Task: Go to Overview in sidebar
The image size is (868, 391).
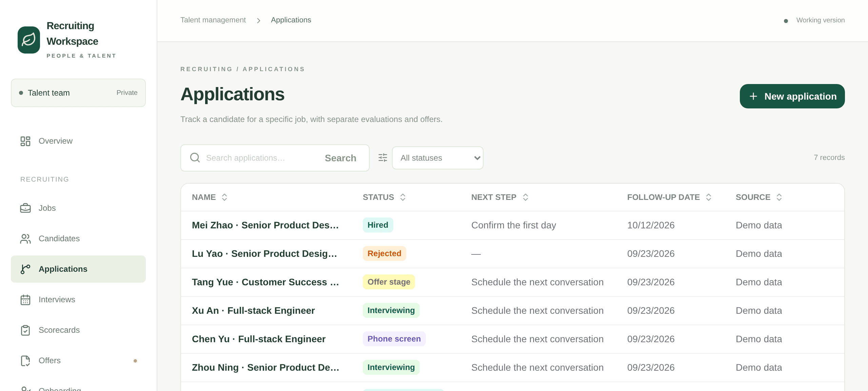Action: pos(78,141)
